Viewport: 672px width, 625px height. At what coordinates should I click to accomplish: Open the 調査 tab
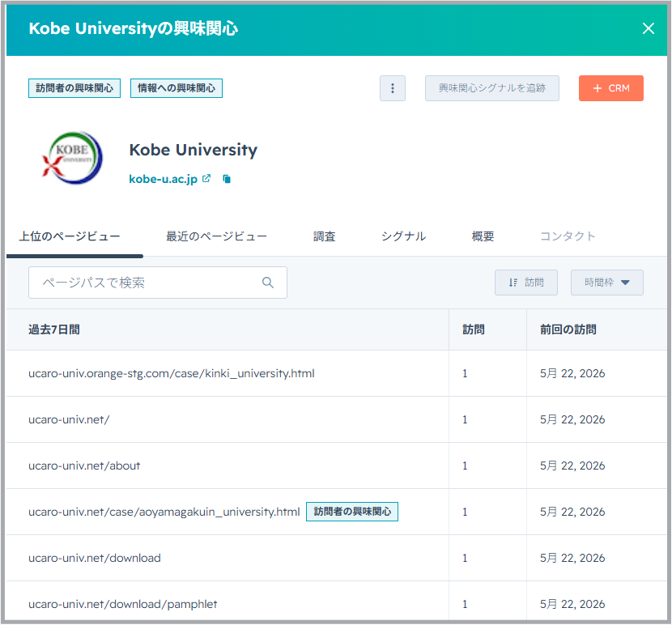[x=325, y=236]
